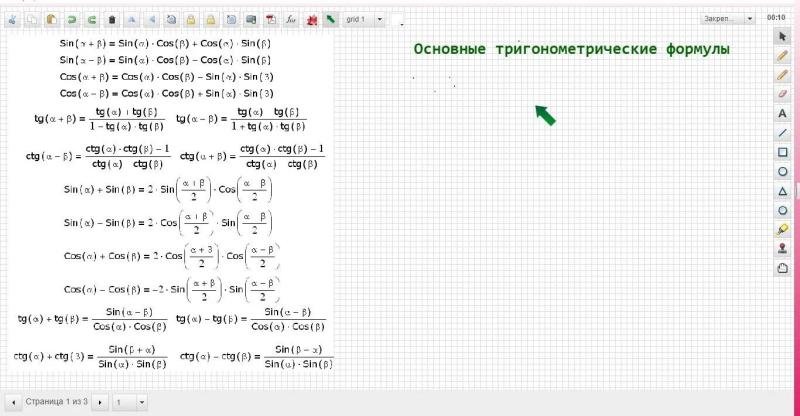Image resolution: width=800 pixels, height=416 pixels.
Task: Click the trash delete icon in toolbar
Action: point(112,20)
